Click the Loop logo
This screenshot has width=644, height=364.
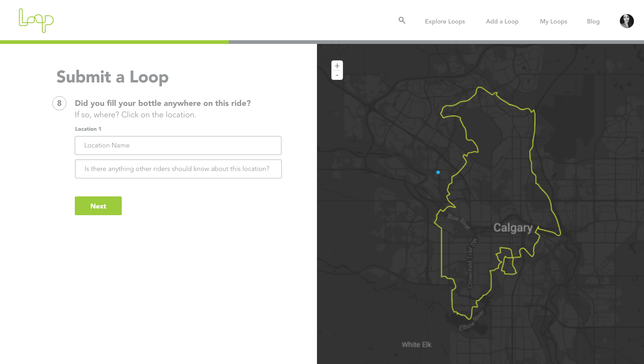tap(36, 20)
